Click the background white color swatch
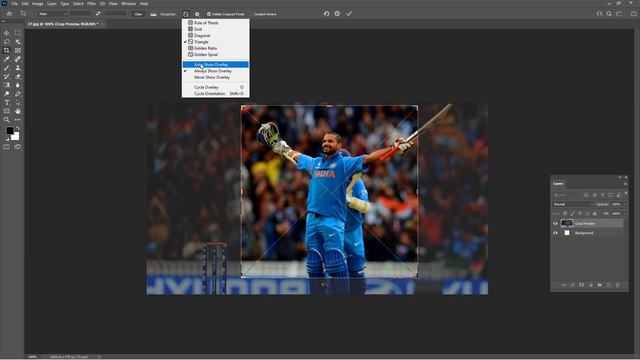The height and width of the screenshot is (360, 640). pyautogui.click(x=16, y=137)
